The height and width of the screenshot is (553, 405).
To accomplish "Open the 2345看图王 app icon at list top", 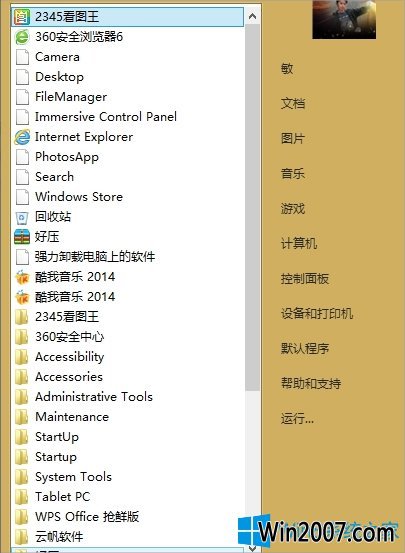I will pyautogui.click(x=22, y=17).
